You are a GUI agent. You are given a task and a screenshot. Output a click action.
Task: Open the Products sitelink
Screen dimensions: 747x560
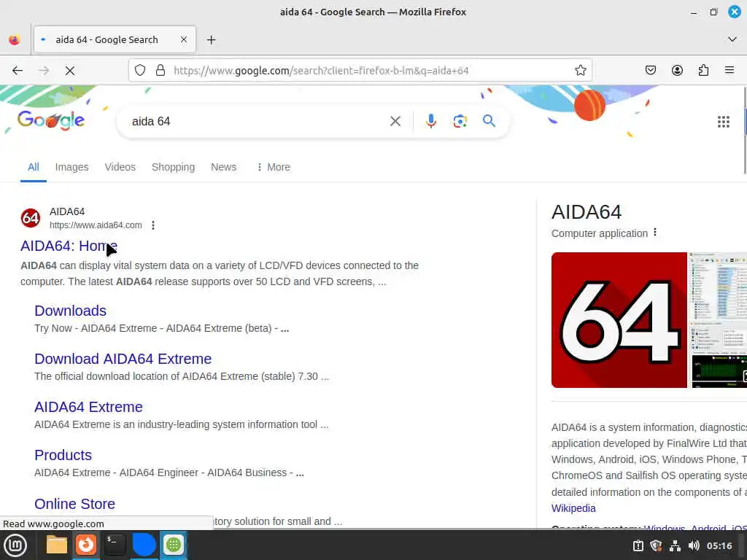[x=63, y=455]
